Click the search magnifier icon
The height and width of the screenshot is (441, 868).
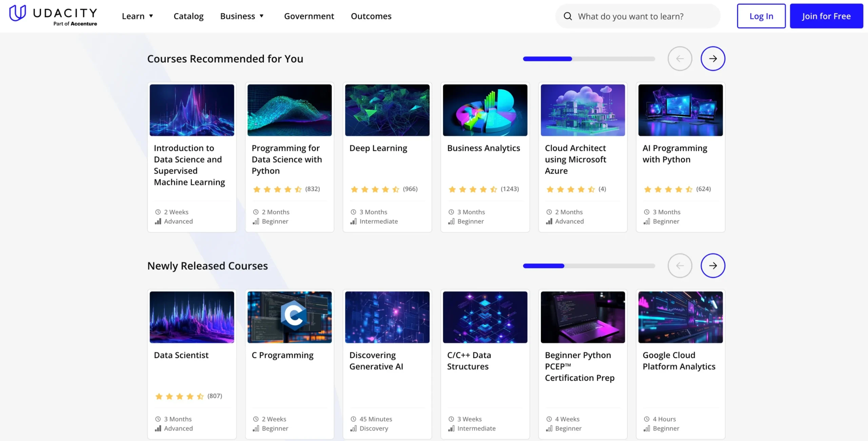pyautogui.click(x=568, y=16)
